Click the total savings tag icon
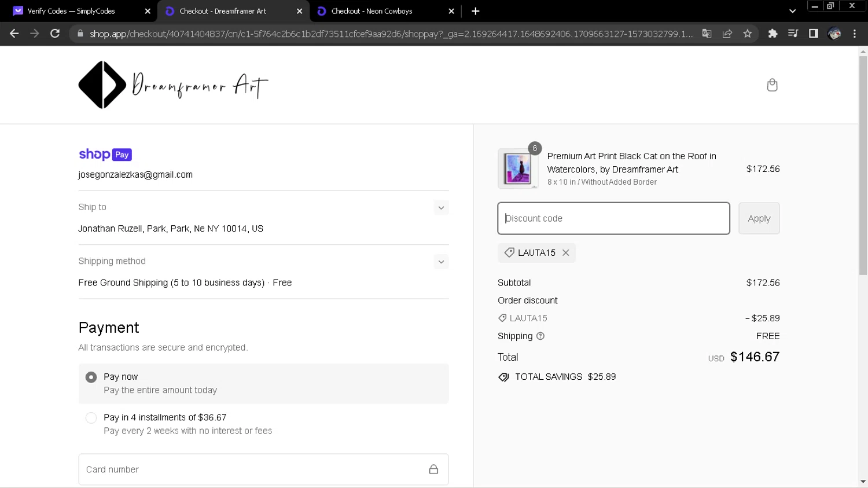This screenshot has width=868, height=488. 503,377
